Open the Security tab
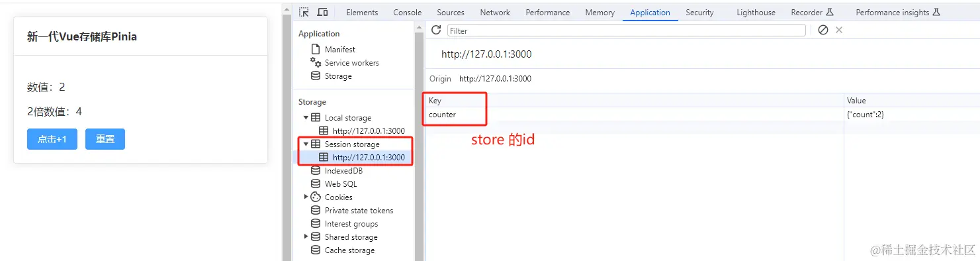 point(700,13)
